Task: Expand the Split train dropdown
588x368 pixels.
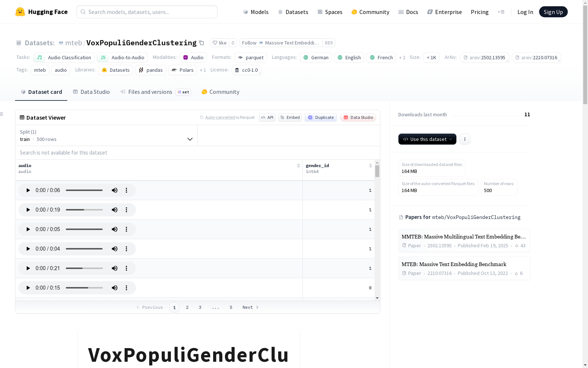Action: tap(107, 135)
